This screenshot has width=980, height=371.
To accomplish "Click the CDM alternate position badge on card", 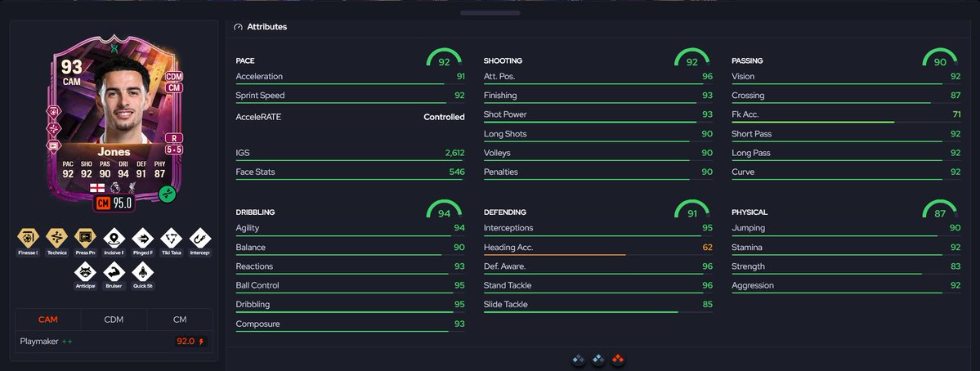I will 174,77.
